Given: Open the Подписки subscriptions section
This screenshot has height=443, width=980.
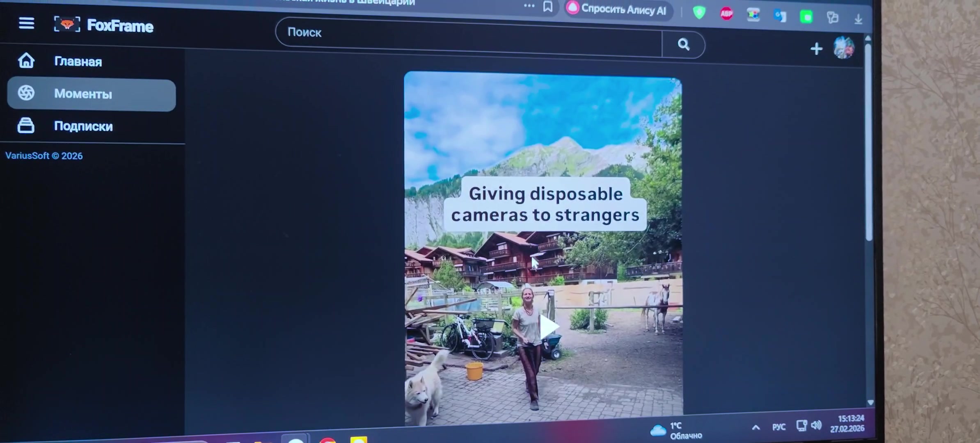Looking at the screenshot, I should [x=83, y=126].
